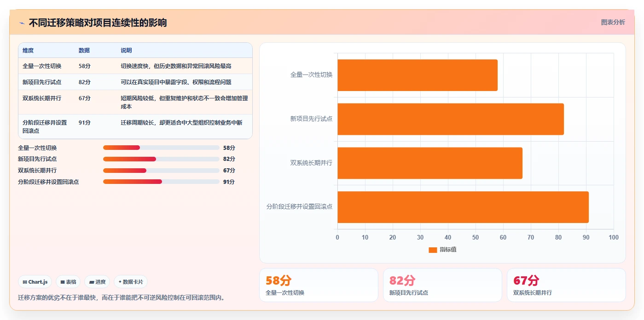Click the 新项目先行试点 progress bar
Screen dimensions: 644x320
pos(161,159)
